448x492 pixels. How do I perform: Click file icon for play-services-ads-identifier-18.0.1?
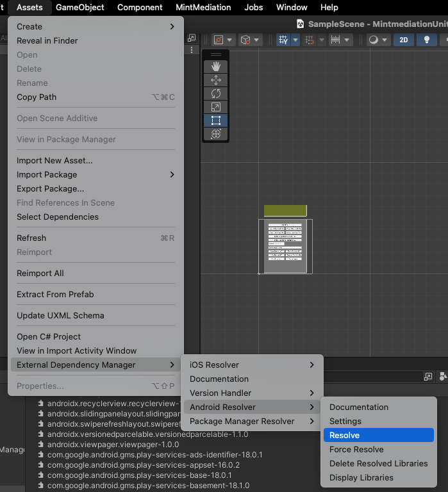tap(40, 455)
